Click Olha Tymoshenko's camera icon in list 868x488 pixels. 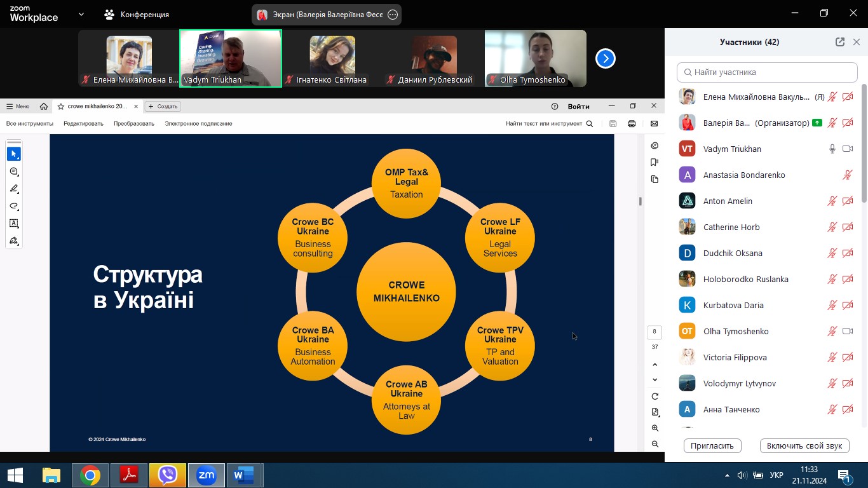click(x=848, y=331)
